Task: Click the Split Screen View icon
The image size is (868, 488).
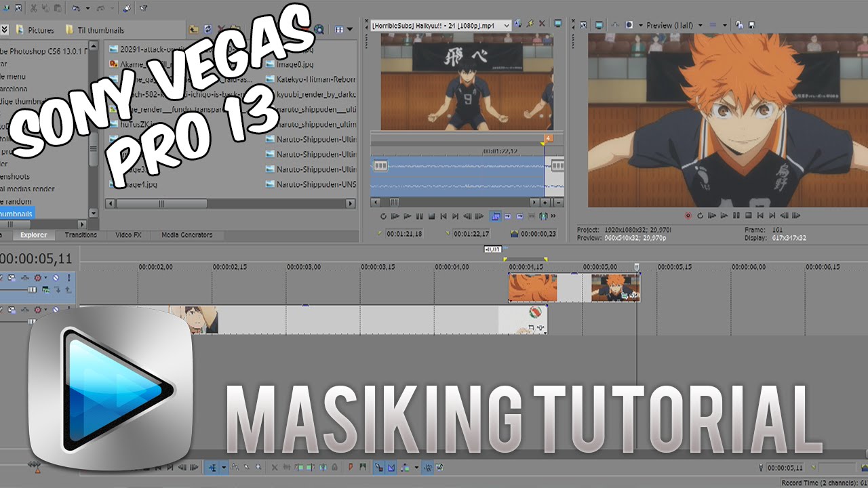Action: (629, 25)
